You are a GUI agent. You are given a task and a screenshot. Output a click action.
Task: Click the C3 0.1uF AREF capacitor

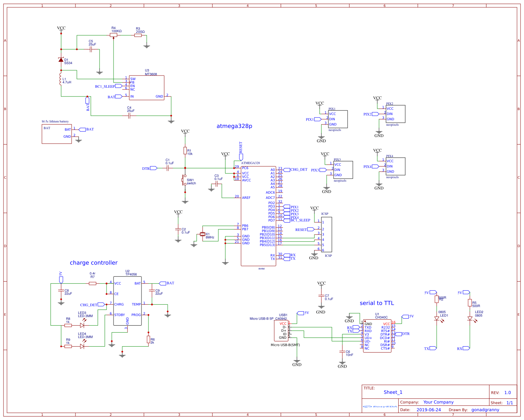click(x=217, y=184)
